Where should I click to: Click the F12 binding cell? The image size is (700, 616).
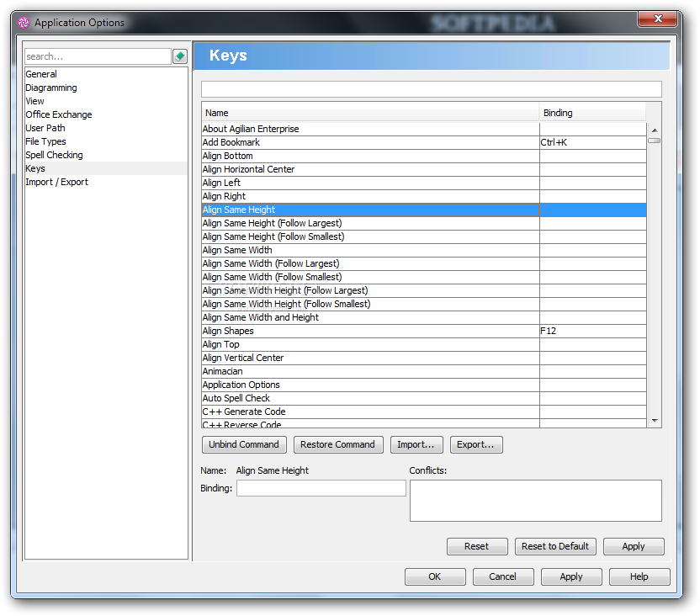tap(592, 331)
